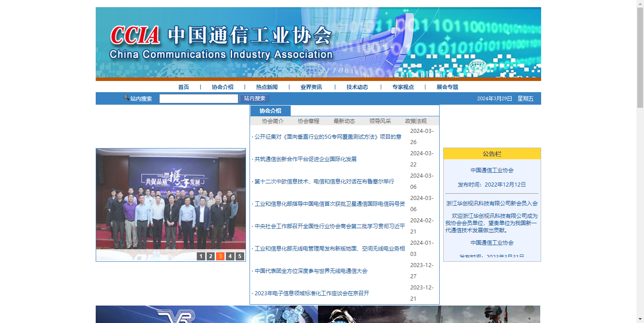Open 中国代表团全方位深度参与世界无线电通信大会 article
This screenshot has width=644, height=323.
311,271
